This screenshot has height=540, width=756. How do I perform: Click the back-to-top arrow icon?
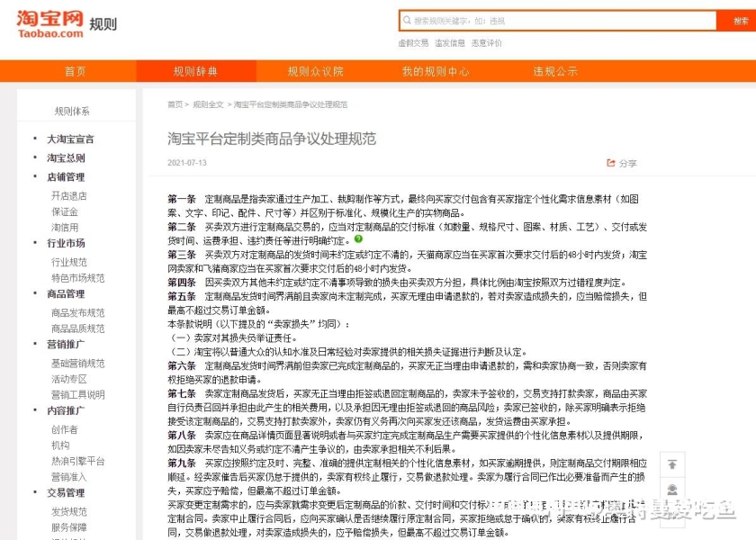coord(671,463)
